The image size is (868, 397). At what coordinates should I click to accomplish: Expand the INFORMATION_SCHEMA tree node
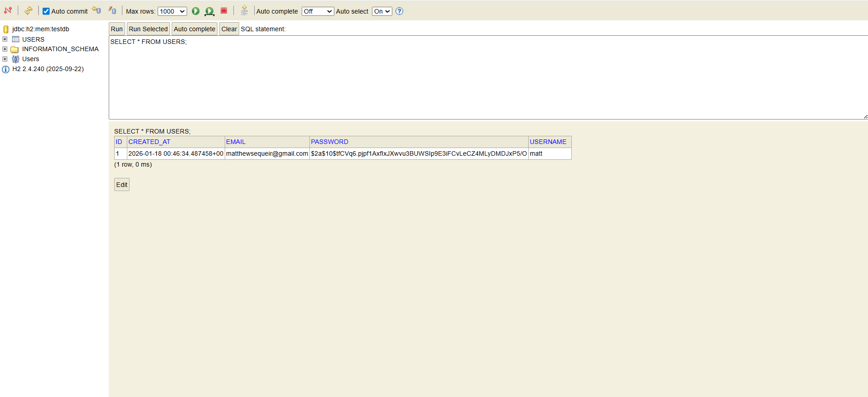(x=5, y=49)
